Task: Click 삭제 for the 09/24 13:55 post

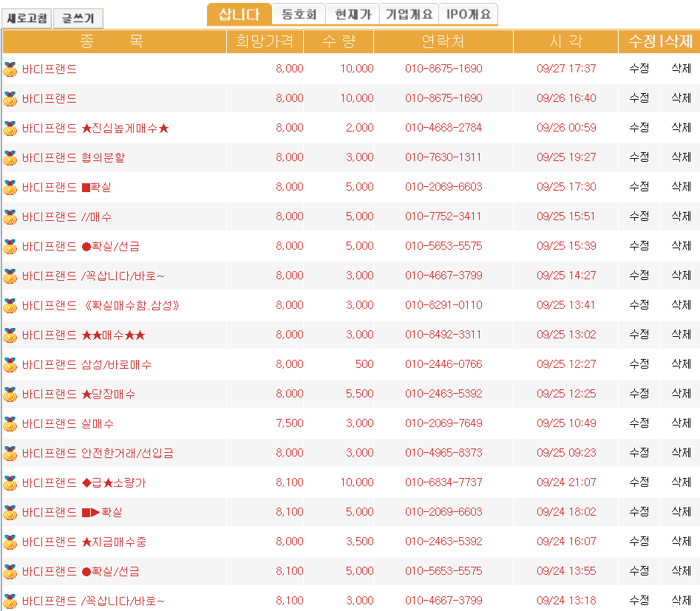Action: pos(682,571)
